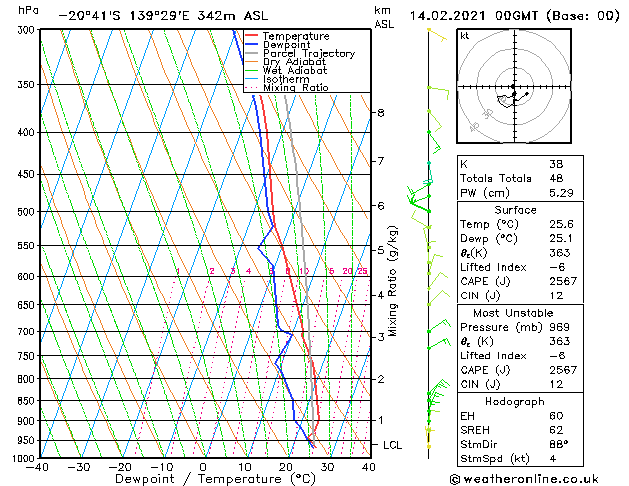Click the kt label in hodograph
The height and width of the screenshot is (486, 629).
tap(465, 36)
